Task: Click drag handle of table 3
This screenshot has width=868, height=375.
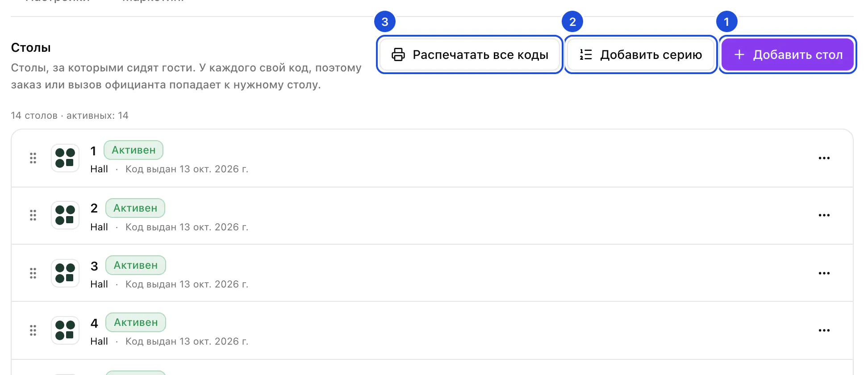Action: point(33,273)
